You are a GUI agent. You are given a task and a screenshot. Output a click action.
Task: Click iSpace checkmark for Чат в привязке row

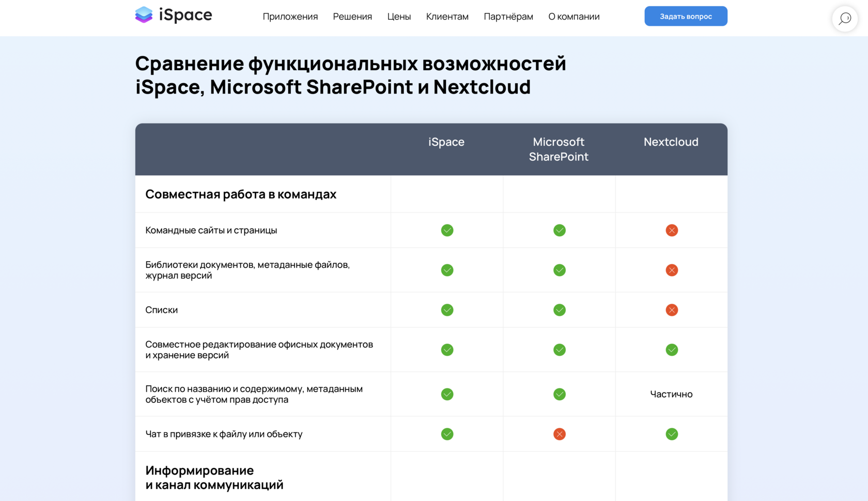point(447,434)
